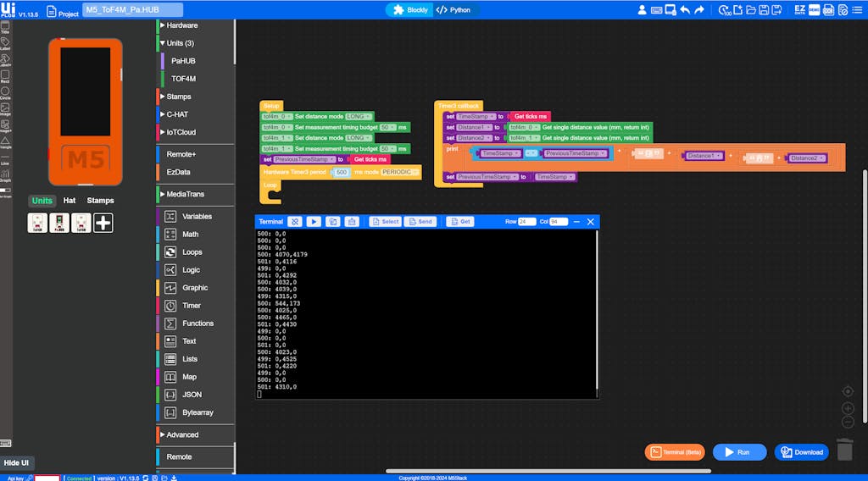Screen dimensions: 868x481
Task: Expand the Hardware block category
Action: pos(181,25)
